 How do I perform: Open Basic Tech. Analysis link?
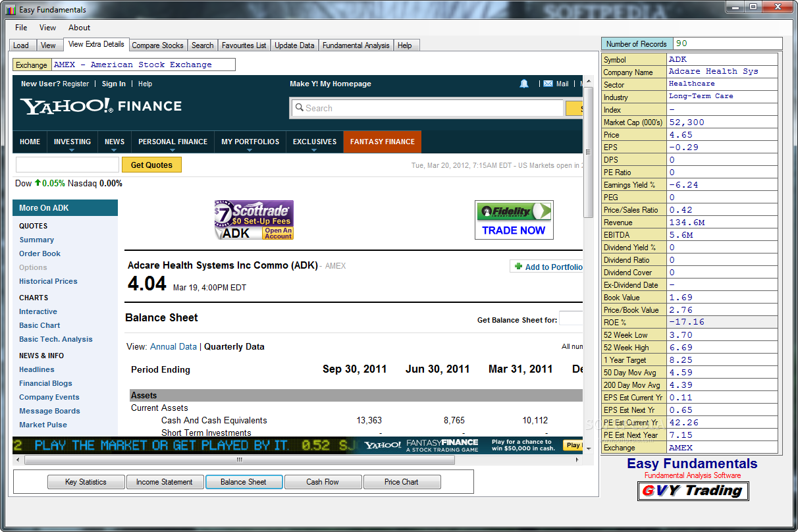point(56,339)
